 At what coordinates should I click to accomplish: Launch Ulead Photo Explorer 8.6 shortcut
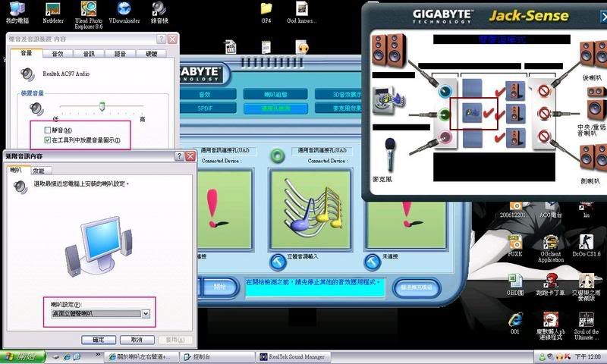(x=89, y=14)
